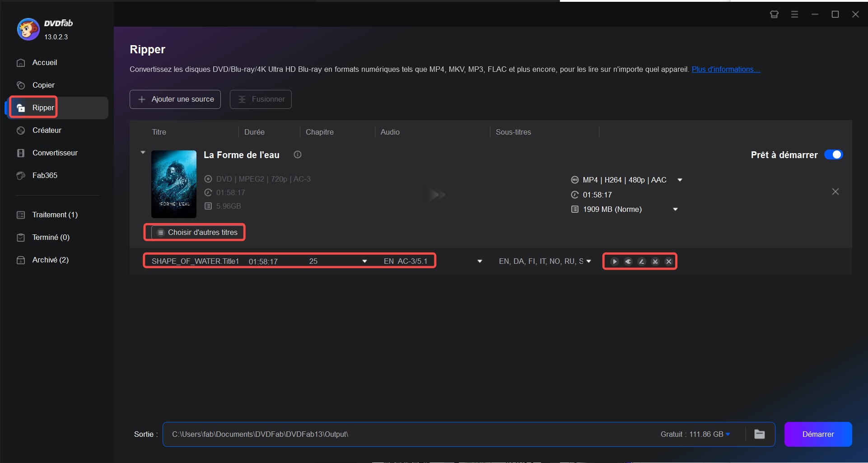Image resolution: width=868 pixels, height=463 pixels.
Task: Maximize the DVDFab window
Action: [x=835, y=14]
